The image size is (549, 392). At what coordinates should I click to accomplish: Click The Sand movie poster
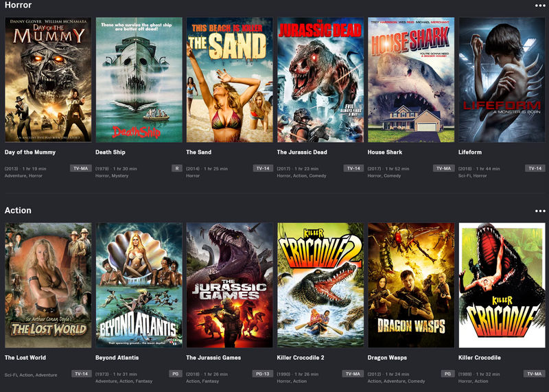tap(230, 80)
